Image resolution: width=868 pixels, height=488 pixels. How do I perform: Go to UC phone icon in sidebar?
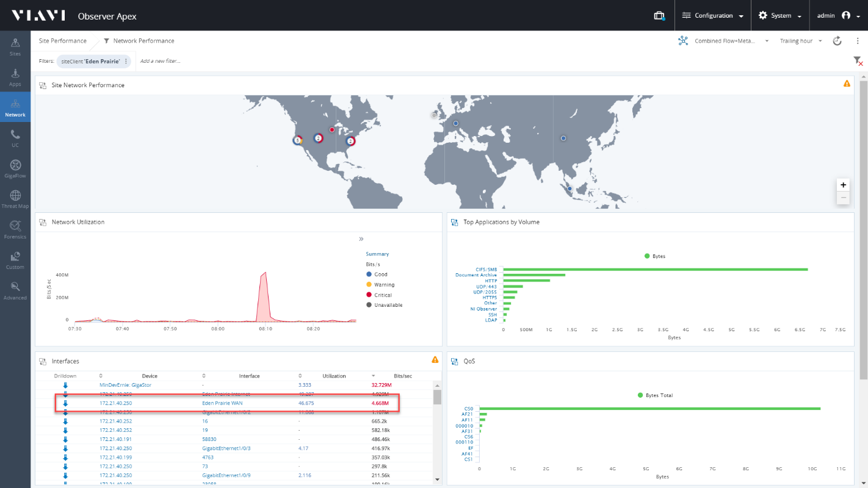coord(15,138)
